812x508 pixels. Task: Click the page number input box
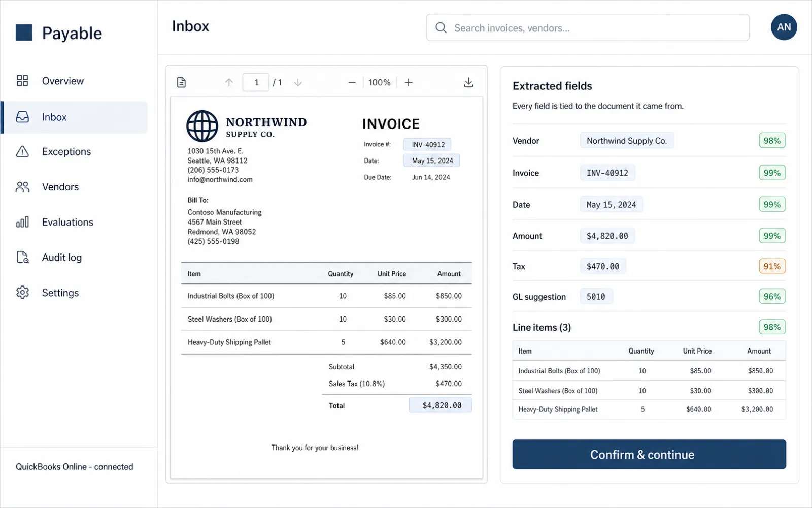click(x=256, y=82)
